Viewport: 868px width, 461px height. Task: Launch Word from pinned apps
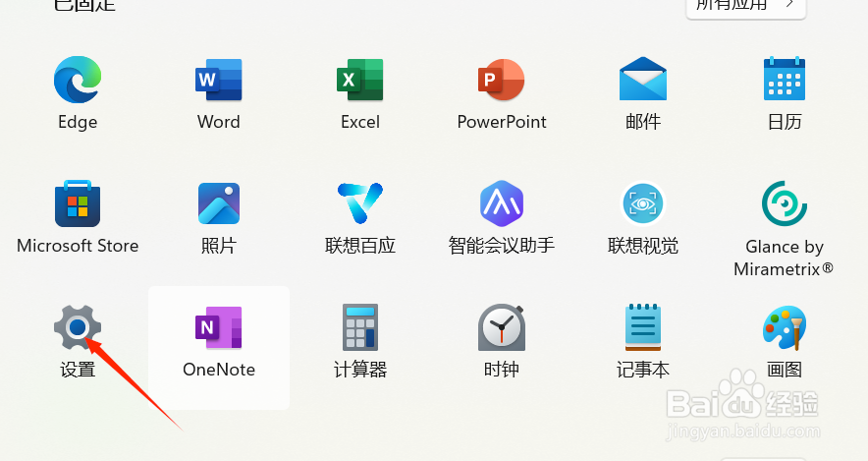point(219,80)
